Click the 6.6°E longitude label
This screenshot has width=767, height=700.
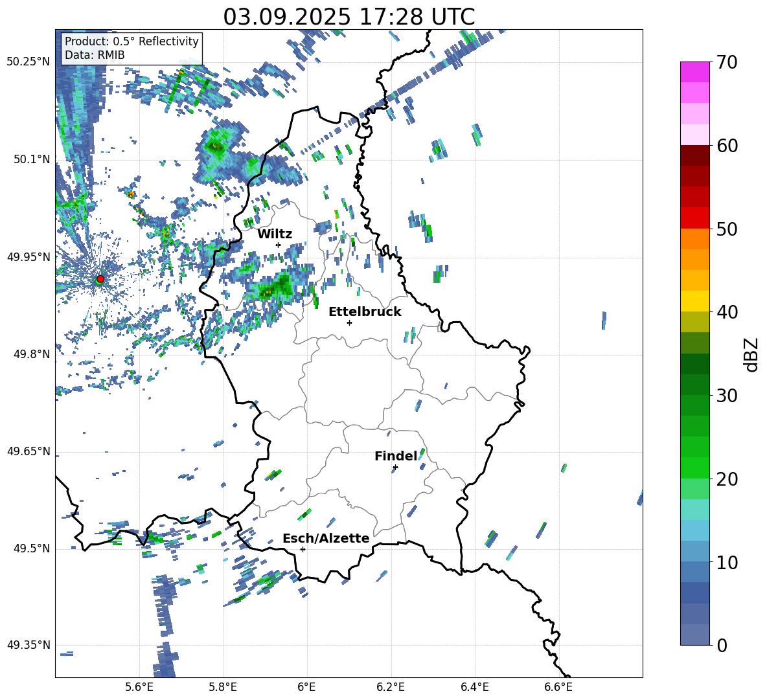tap(558, 687)
